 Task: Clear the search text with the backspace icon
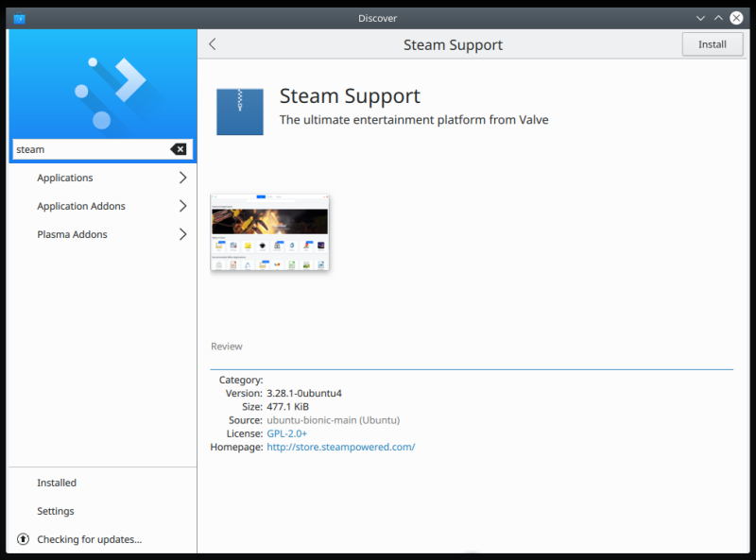pyautogui.click(x=178, y=149)
